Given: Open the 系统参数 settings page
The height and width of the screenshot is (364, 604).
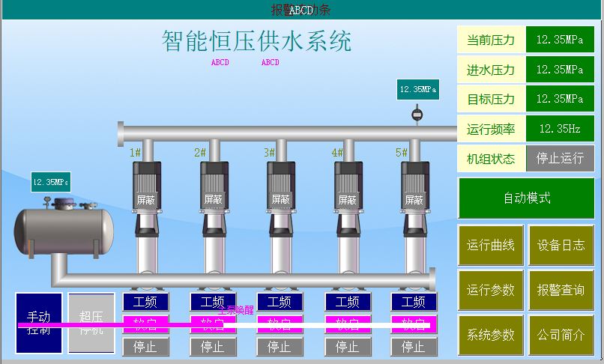Looking at the screenshot, I should click(x=491, y=335).
